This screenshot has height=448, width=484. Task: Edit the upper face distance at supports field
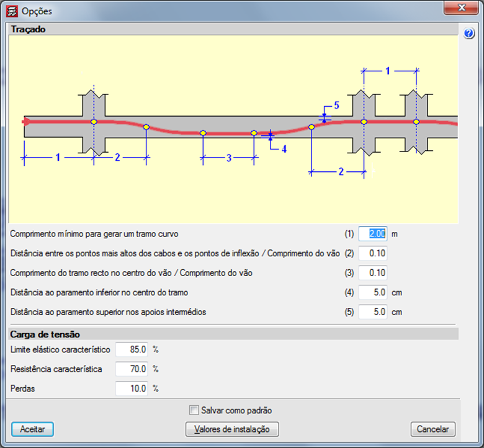373,311
